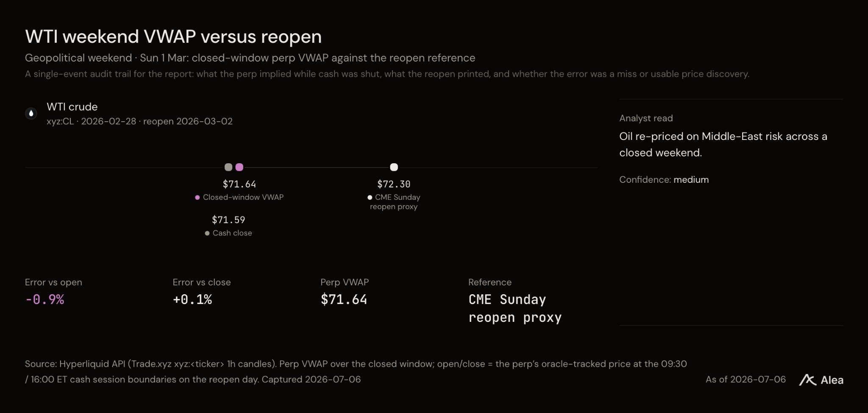Click the +0.1% error vs close value

coord(192,299)
